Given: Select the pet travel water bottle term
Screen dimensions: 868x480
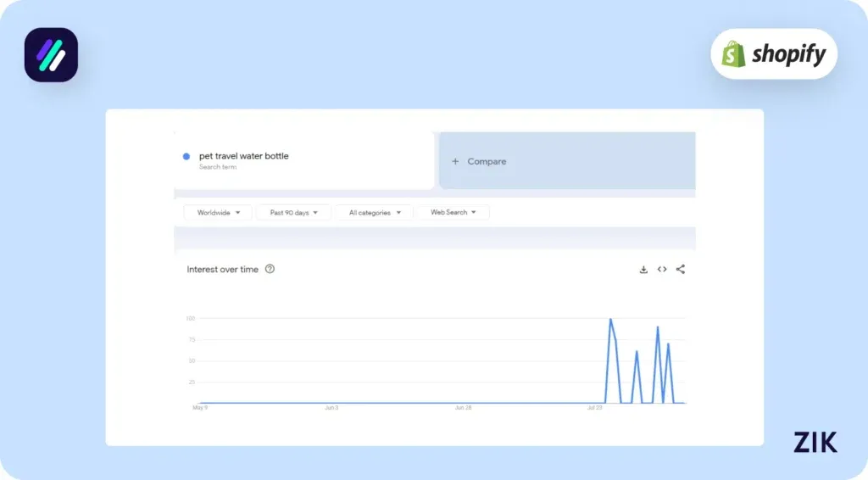Looking at the screenshot, I should coord(243,157).
